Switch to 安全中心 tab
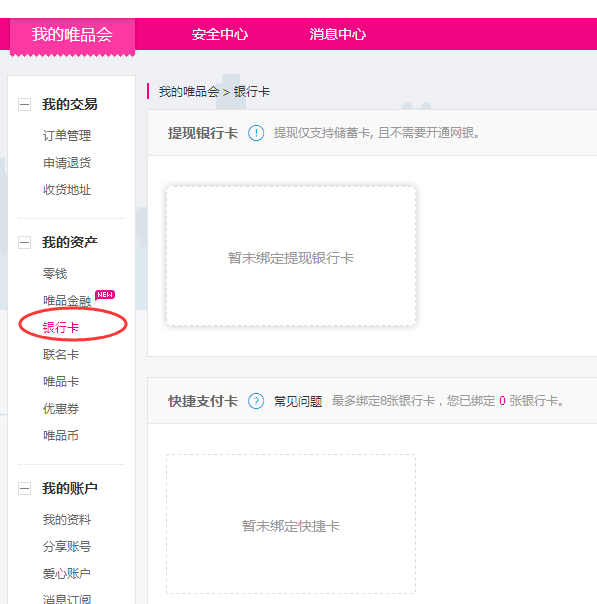 click(x=220, y=34)
